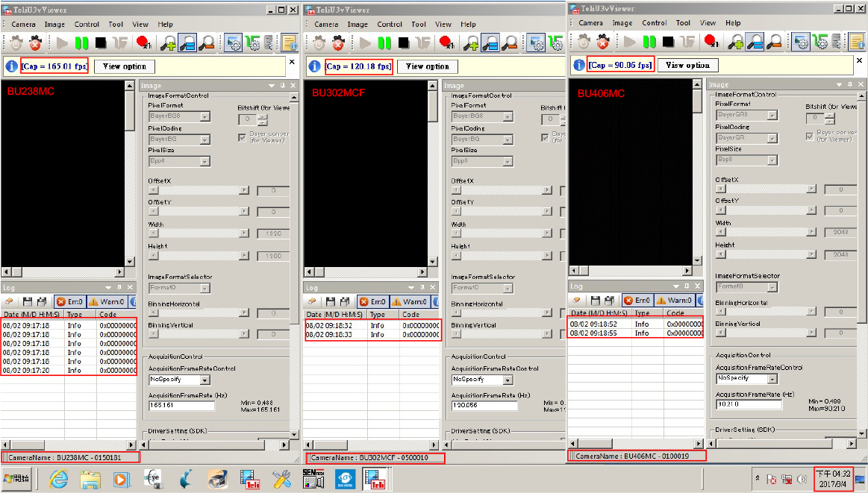Click zoom out magnifier in BU406MC toolbar
This screenshot has height=493, width=868.
point(774,42)
